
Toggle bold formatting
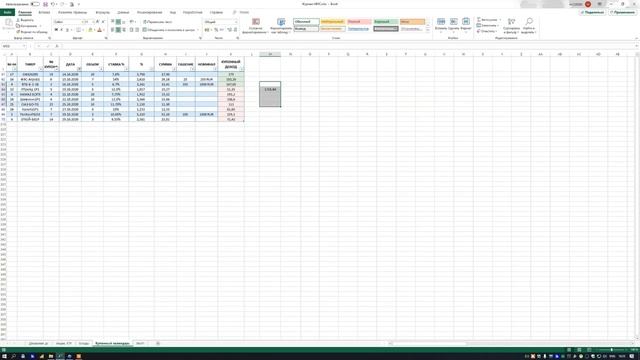tap(56, 30)
